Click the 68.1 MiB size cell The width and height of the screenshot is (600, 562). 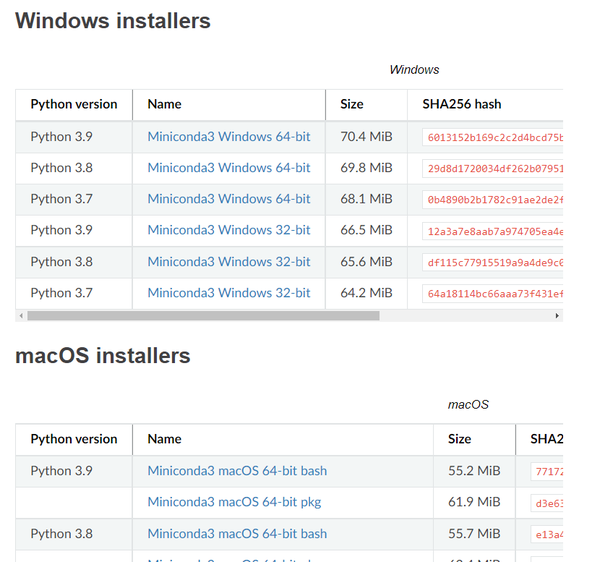[366, 199]
